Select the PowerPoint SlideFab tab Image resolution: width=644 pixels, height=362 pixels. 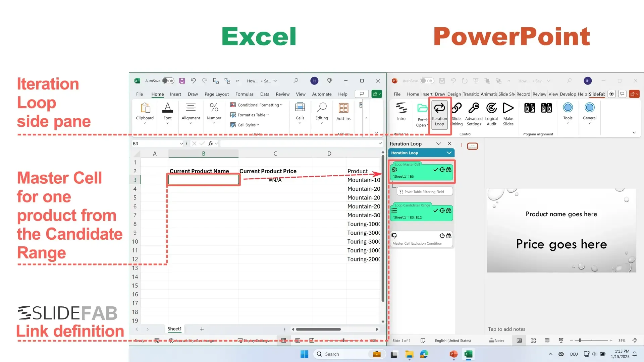(x=597, y=94)
